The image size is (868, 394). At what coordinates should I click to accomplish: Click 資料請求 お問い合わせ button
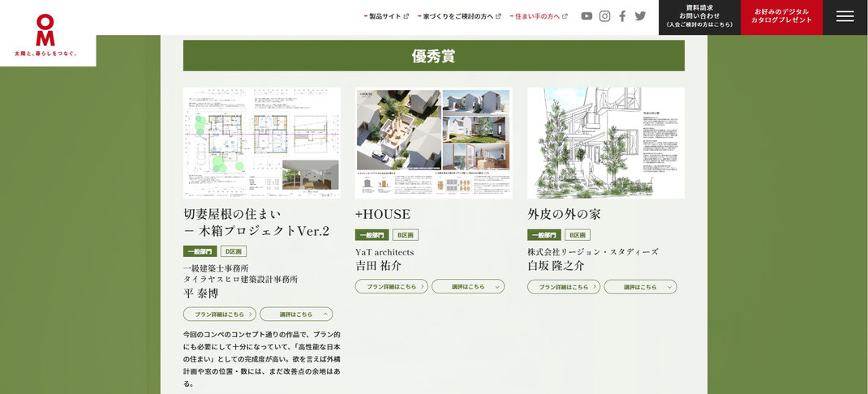point(700,17)
